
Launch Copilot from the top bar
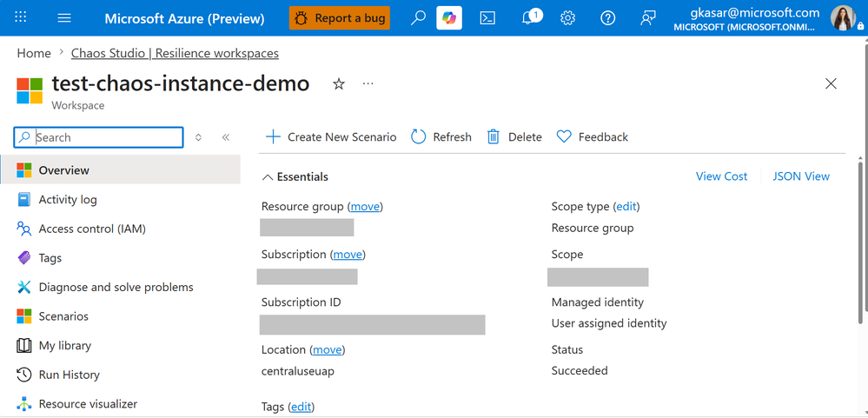pos(449,18)
